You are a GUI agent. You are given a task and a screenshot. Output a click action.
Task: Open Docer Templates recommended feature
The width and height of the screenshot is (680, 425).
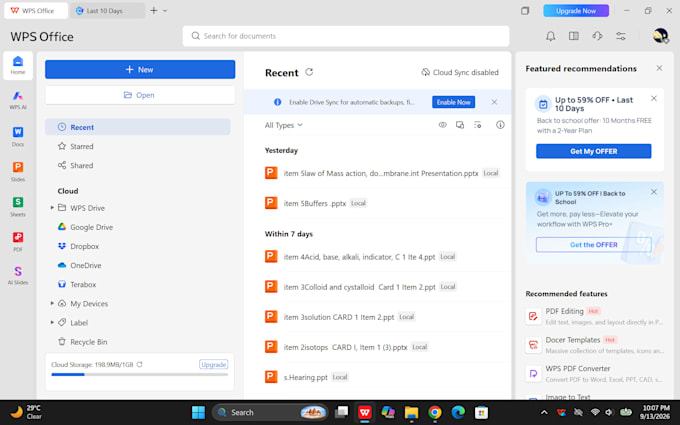(x=594, y=345)
